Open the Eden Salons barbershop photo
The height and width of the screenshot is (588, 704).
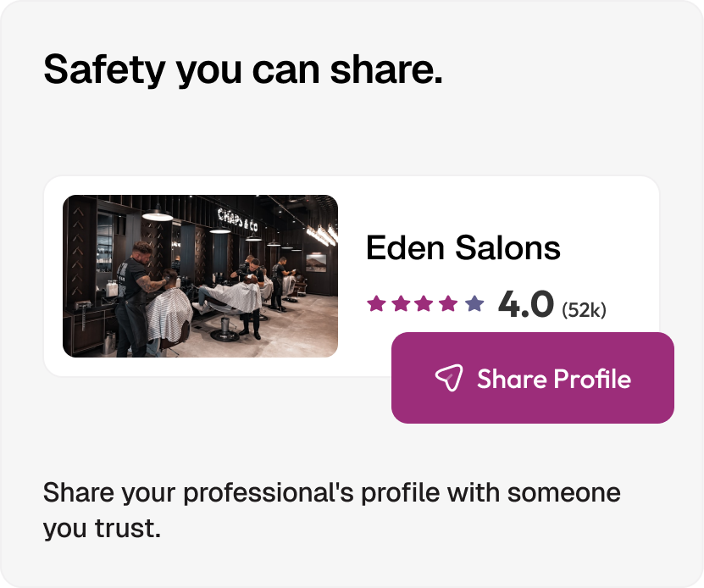(x=200, y=276)
